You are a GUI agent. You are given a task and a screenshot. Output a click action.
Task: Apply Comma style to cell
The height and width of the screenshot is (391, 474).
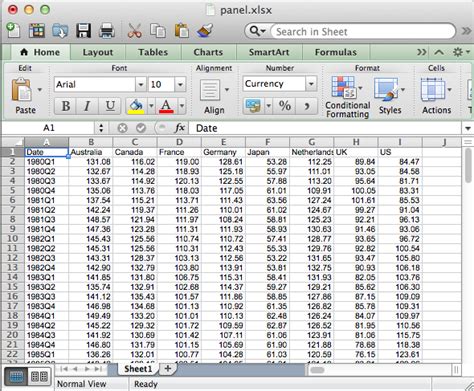307,106
